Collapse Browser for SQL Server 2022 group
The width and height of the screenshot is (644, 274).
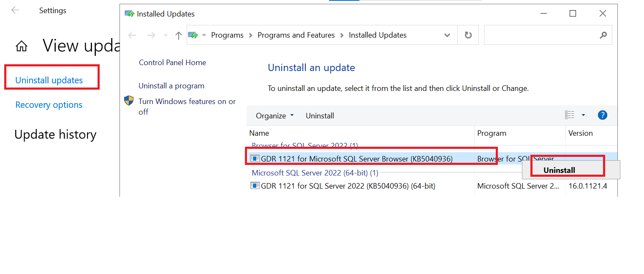pyautogui.click(x=304, y=145)
